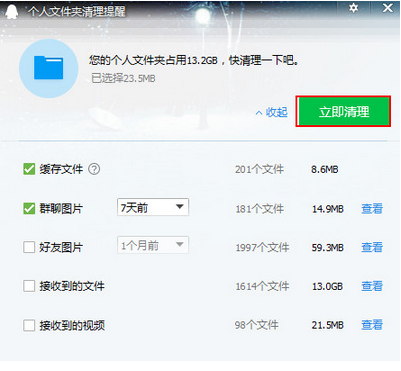This screenshot has width=401, height=371.
Task: Open the 1个月前 dropdown for friend images
Action: click(x=153, y=245)
